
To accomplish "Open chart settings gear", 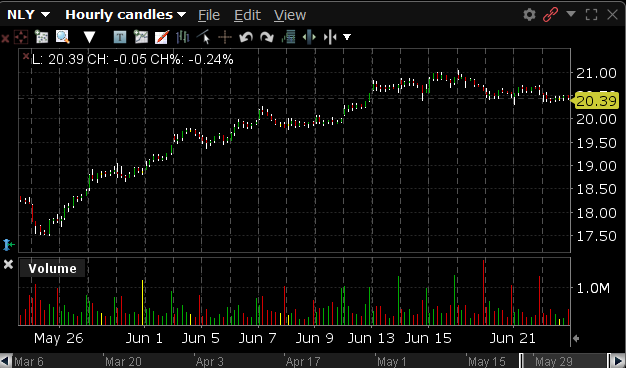I will [x=529, y=15].
